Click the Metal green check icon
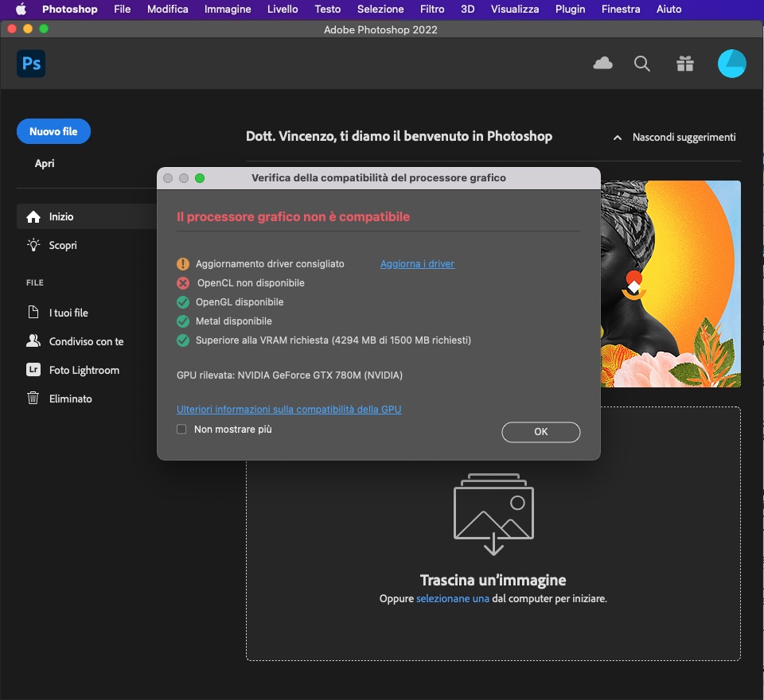 pyautogui.click(x=183, y=321)
